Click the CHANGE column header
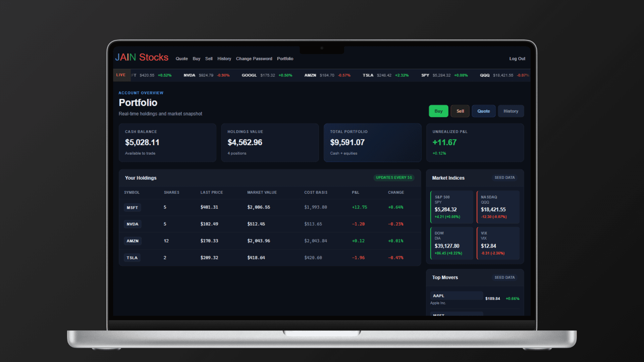The height and width of the screenshot is (362, 644). 396,192
